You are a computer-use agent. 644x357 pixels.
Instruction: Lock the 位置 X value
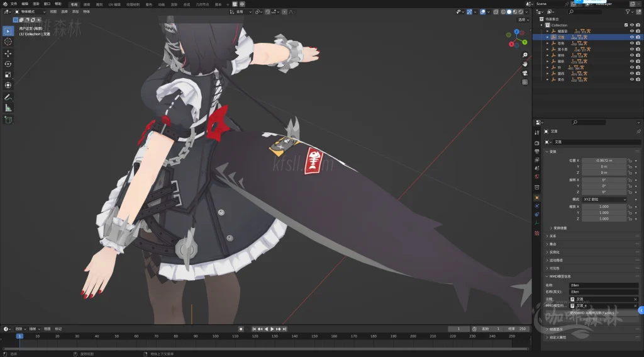click(x=630, y=161)
